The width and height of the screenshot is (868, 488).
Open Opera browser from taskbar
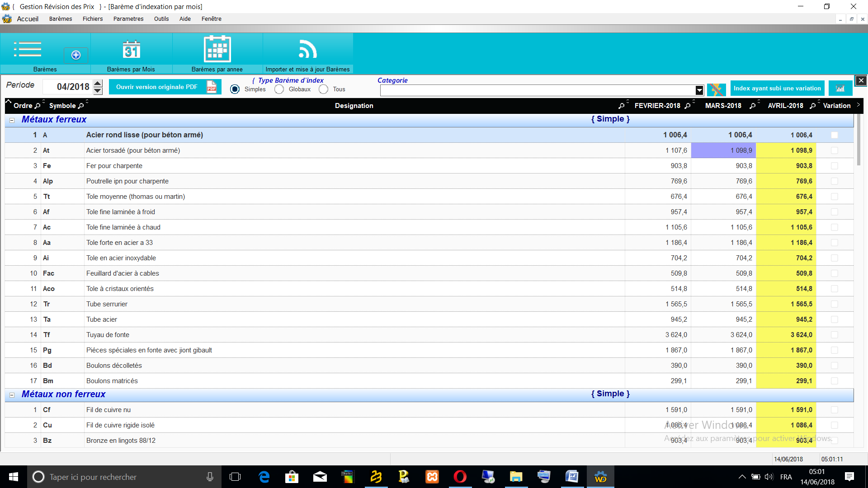click(x=460, y=477)
